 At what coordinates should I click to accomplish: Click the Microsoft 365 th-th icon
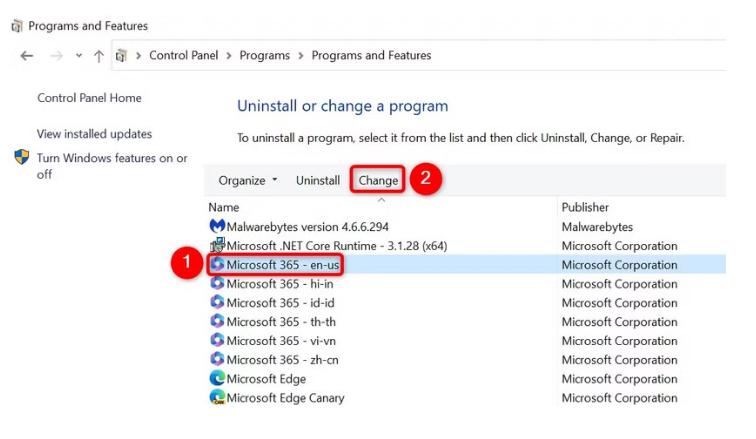(217, 321)
